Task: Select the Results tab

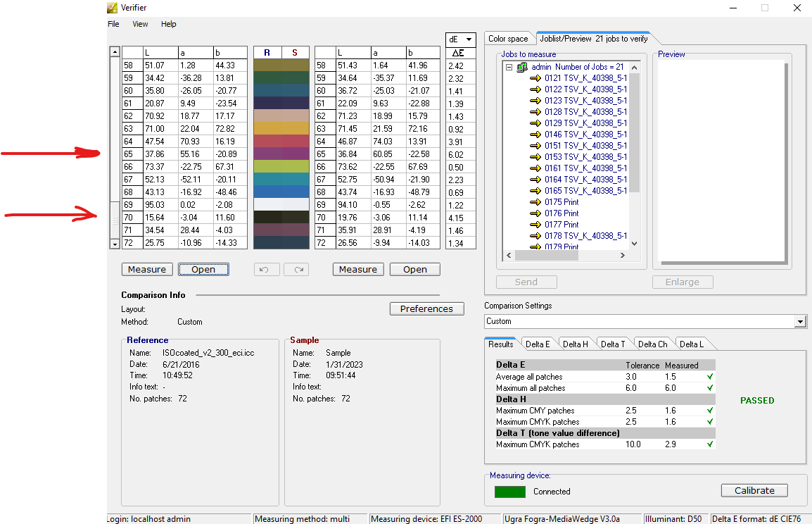Action: coord(501,344)
